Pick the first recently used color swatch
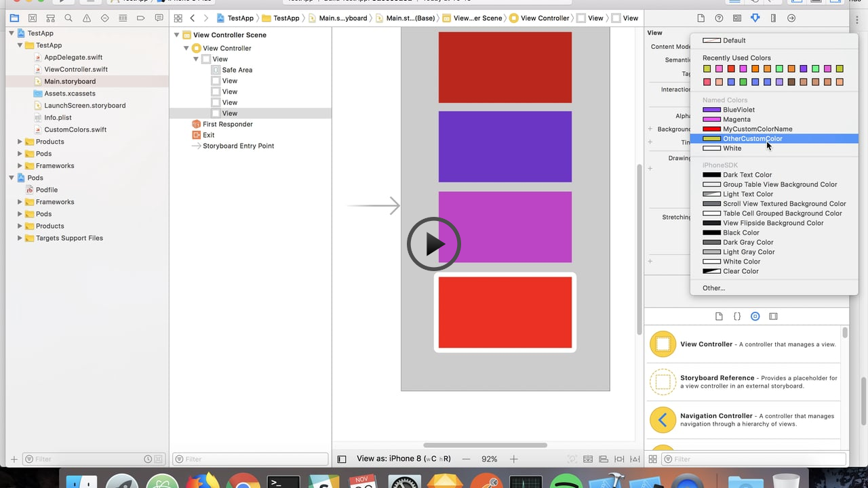 tap(707, 68)
